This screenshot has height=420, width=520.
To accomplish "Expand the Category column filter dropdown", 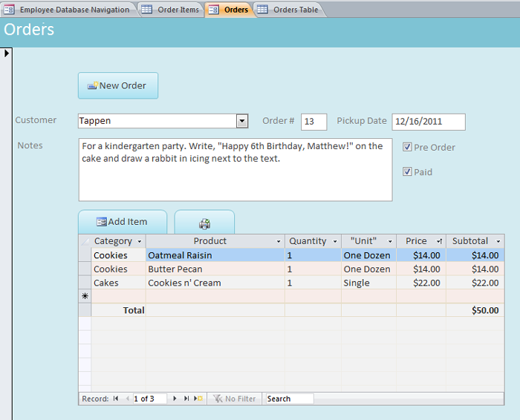I will (x=139, y=241).
